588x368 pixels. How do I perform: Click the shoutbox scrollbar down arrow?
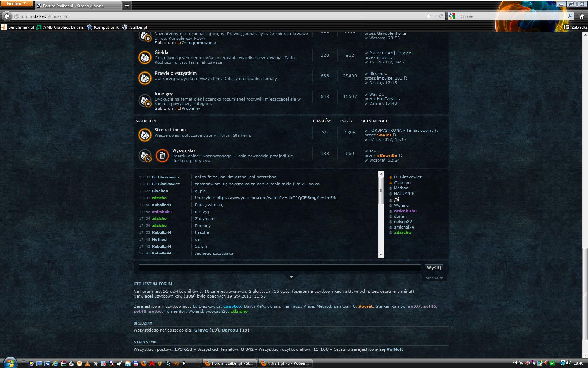pyautogui.click(x=381, y=255)
